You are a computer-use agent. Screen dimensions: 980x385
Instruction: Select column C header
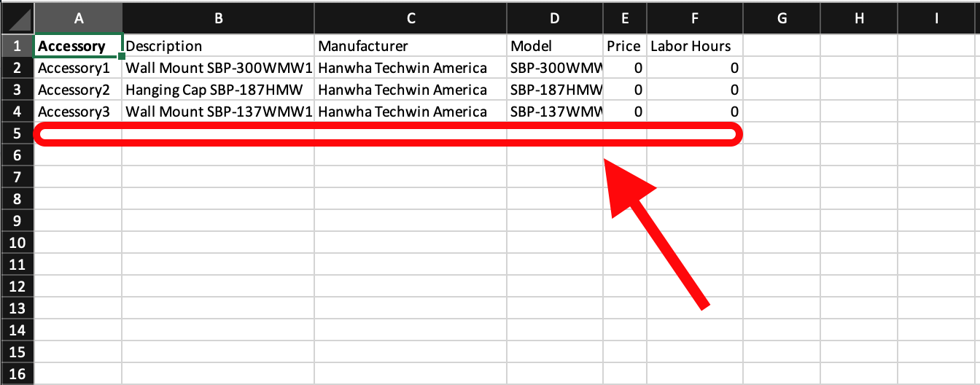coord(411,19)
